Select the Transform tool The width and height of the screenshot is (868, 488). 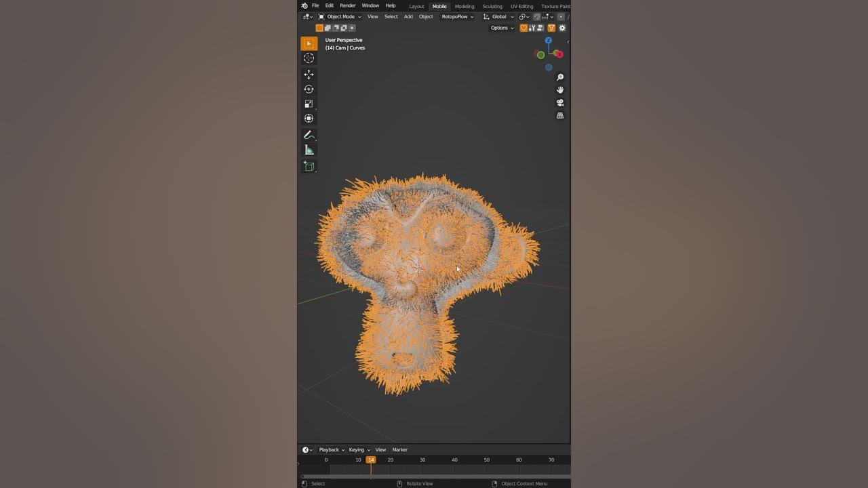pyautogui.click(x=309, y=119)
